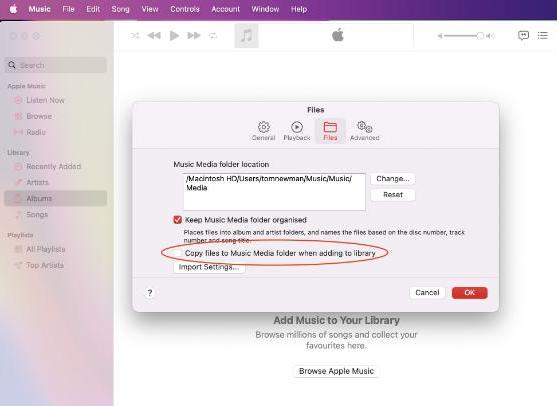
Task: Open the View menu
Action: click(150, 9)
